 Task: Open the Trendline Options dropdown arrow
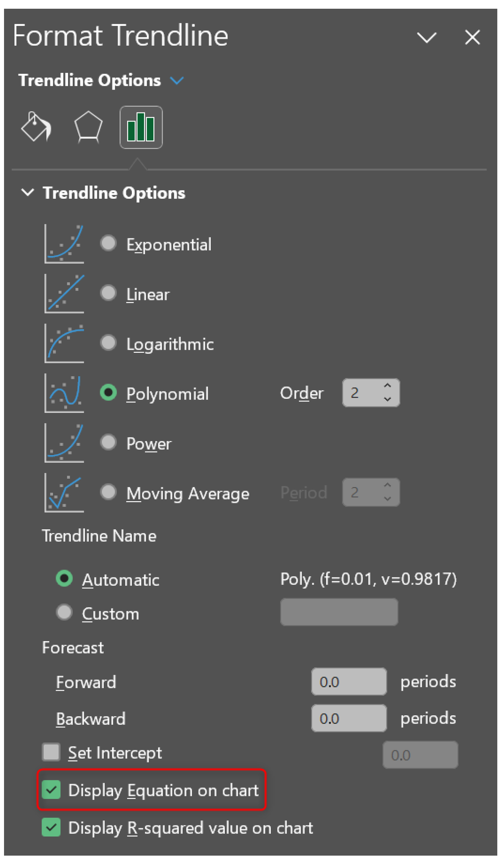point(177,81)
